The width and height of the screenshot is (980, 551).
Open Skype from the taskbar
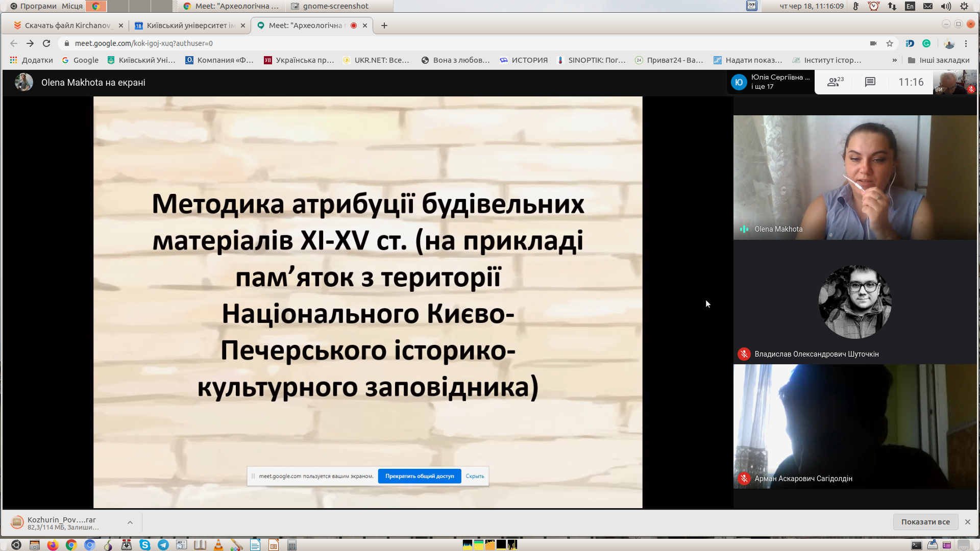click(145, 545)
